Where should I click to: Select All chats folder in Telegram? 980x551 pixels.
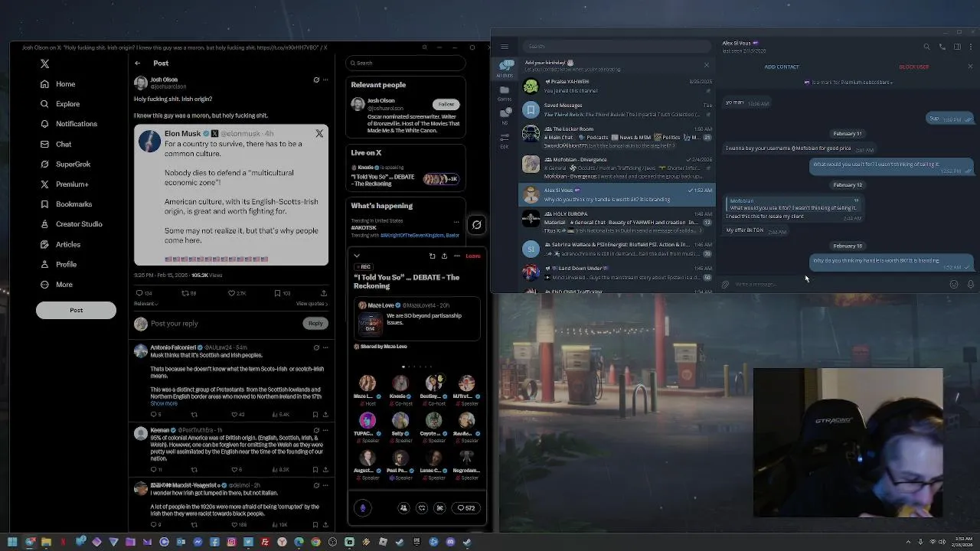tap(505, 69)
